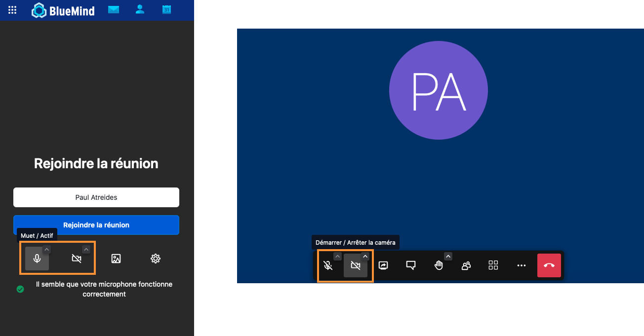Screen dimensions: 644x336
Task: Open the three-dots more actions menu
Action: click(521, 265)
